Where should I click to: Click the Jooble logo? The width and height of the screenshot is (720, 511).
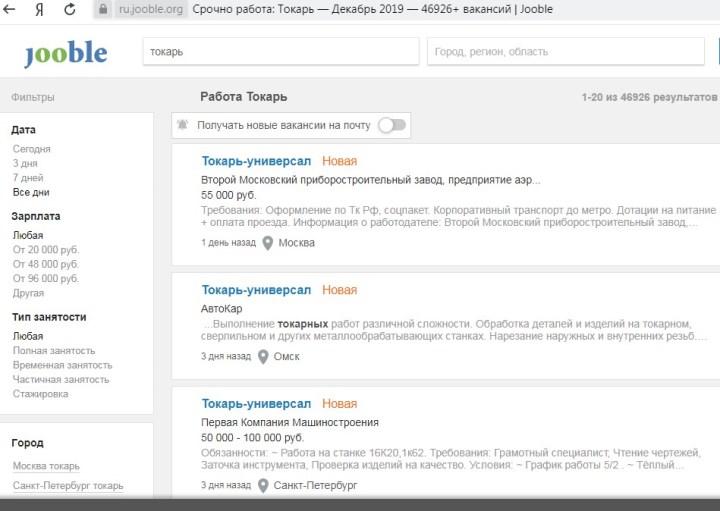[x=65, y=53]
